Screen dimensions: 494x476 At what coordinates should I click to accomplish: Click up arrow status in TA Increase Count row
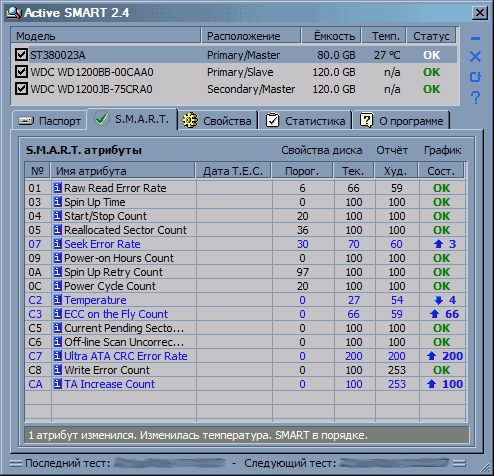(431, 384)
